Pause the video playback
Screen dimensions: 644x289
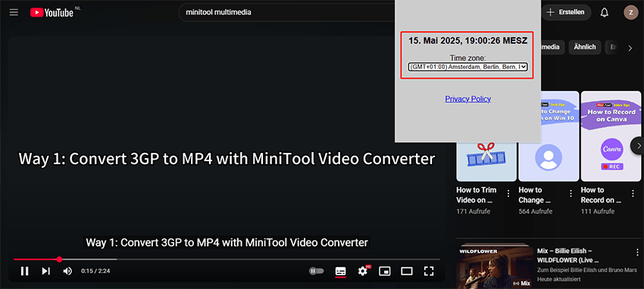click(25, 271)
